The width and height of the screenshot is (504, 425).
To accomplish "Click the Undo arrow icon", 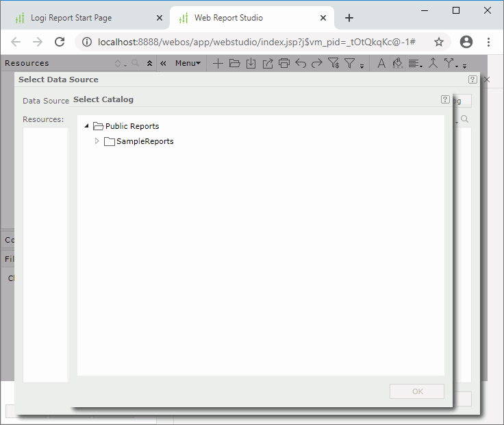I will pyautogui.click(x=300, y=64).
